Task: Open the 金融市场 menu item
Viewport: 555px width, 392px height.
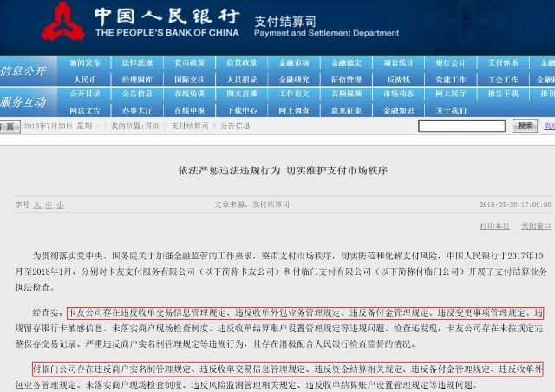Action: click(x=294, y=63)
